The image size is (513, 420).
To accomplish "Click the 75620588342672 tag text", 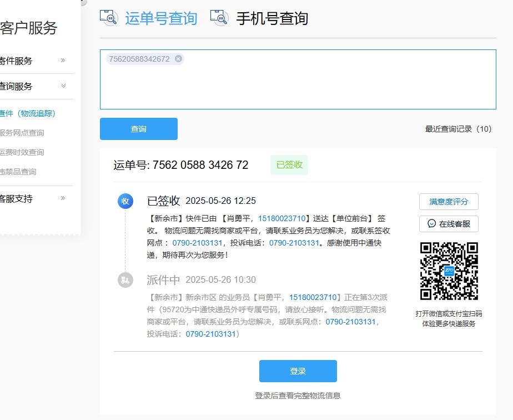I will point(139,59).
